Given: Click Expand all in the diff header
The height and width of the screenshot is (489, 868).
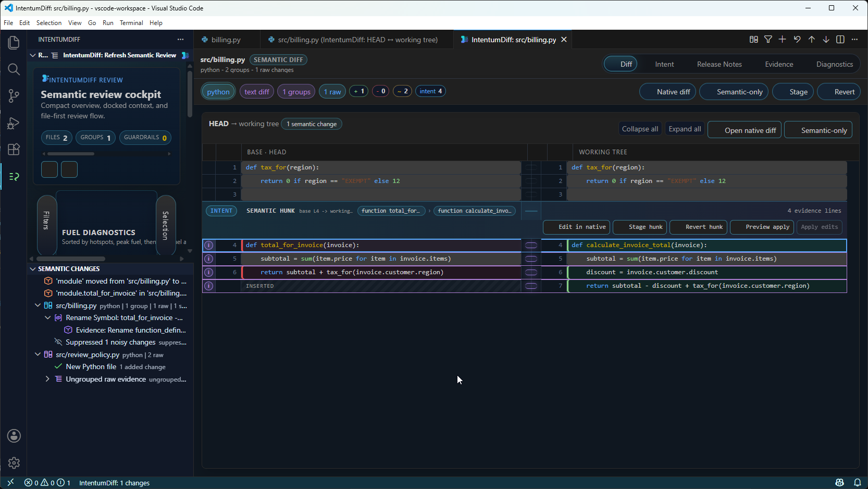Looking at the screenshot, I should pyautogui.click(x=685, y=129).
